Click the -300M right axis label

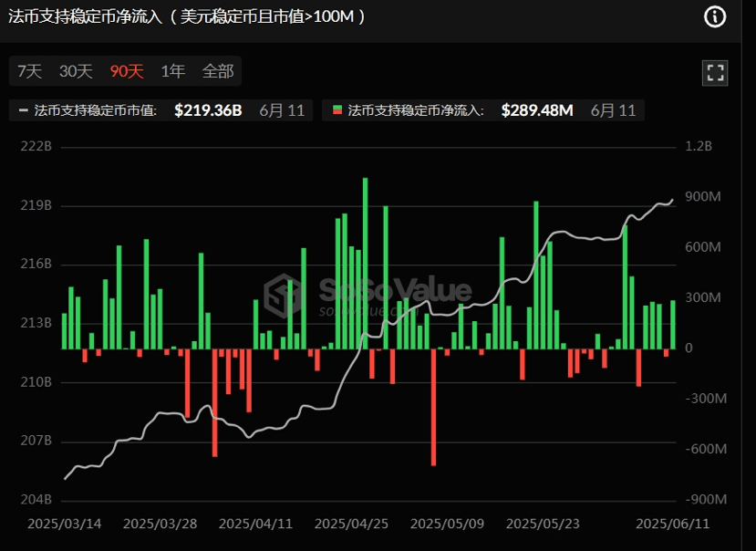coord(706,399)
